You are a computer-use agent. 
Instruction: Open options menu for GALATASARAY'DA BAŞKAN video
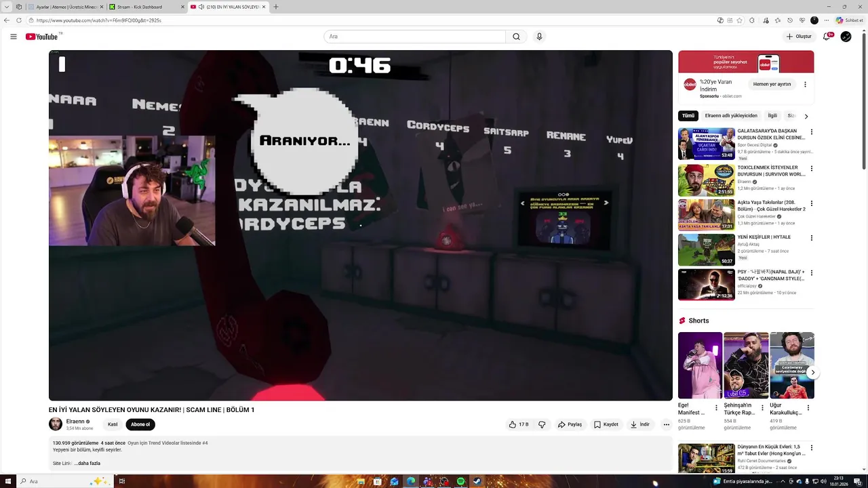point(811,132)
